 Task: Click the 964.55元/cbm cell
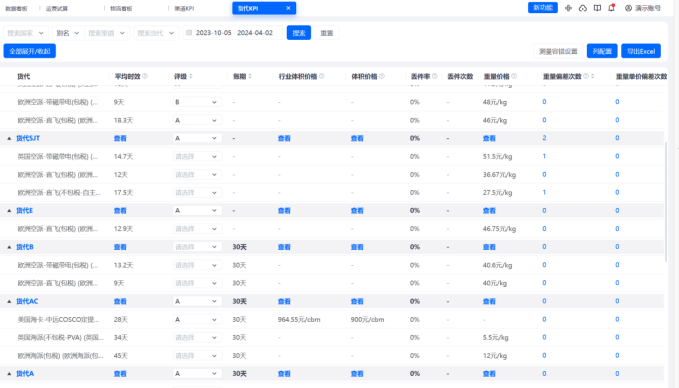[299, 320]
